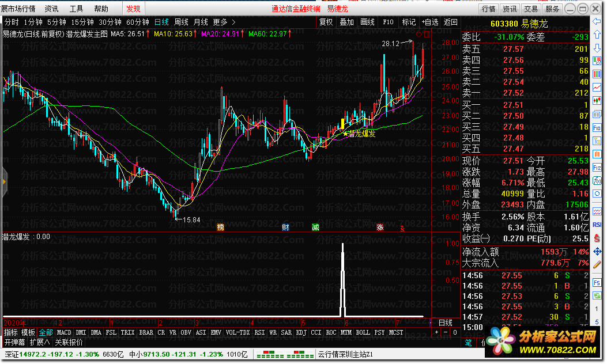Switch to 月线 monthly period
The image size is (607, 364).
(x=201, y=22)
